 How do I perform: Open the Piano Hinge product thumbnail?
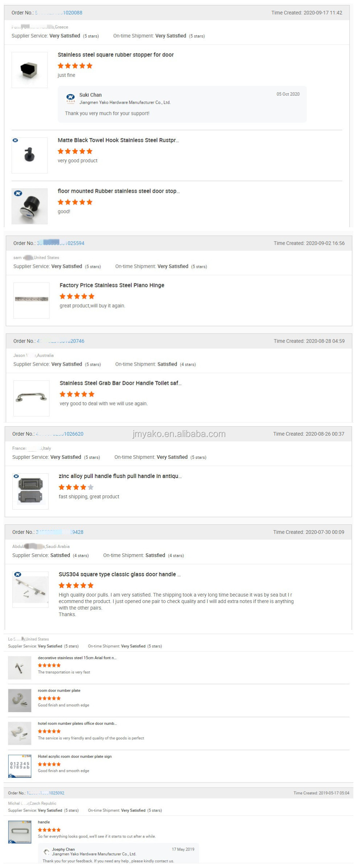[x=32, y=300]
